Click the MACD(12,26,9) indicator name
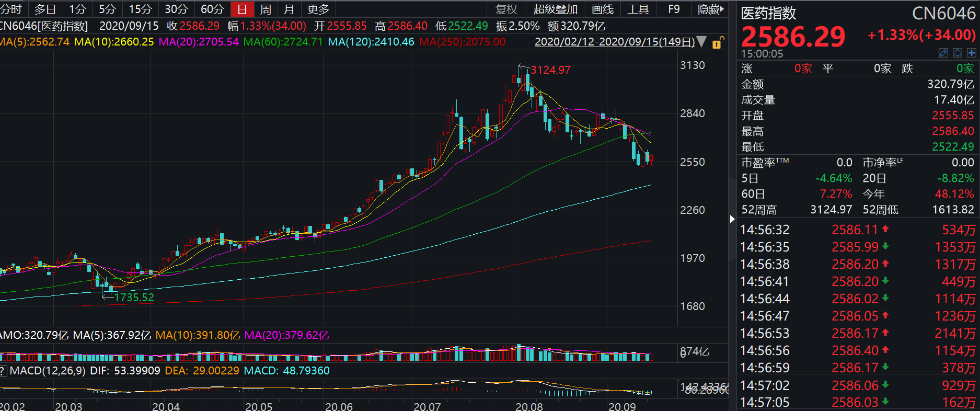 click(x=48, y=371)
